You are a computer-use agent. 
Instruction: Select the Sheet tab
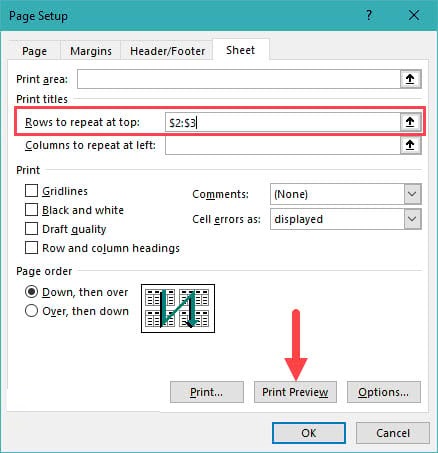(240, 50)
